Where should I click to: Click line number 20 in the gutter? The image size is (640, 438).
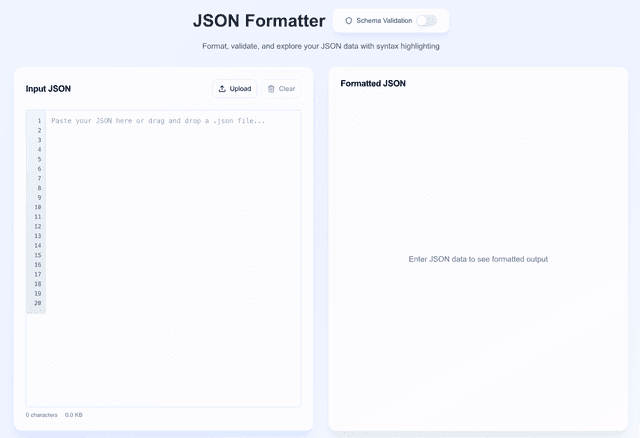38,302
